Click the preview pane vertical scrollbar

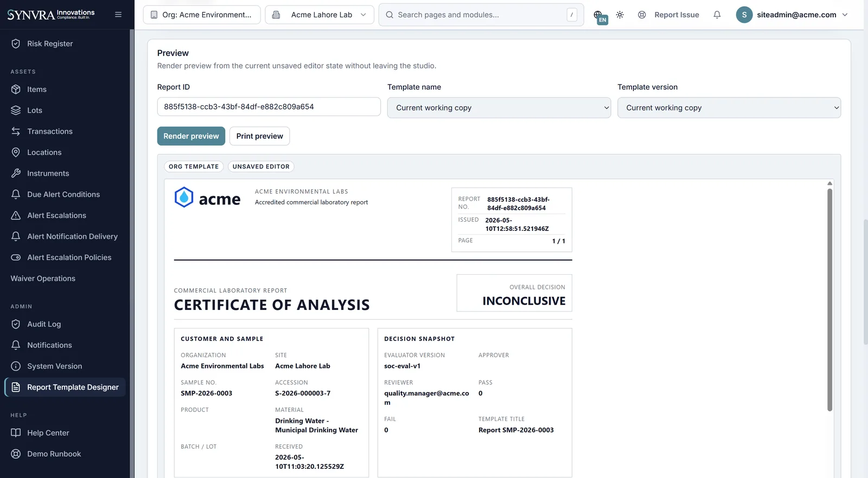829,300
